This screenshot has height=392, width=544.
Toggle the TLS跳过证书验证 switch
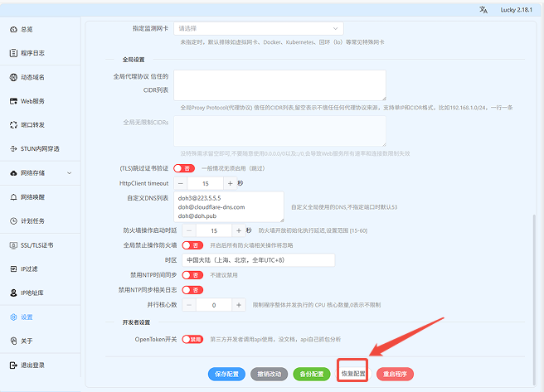click(x=192, y=168)
